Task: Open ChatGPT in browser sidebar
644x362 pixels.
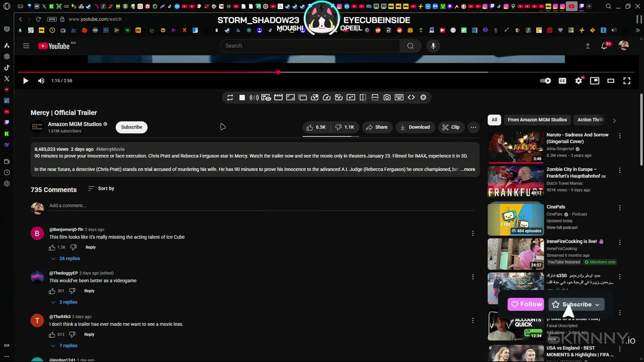Action: pos(7,56)
